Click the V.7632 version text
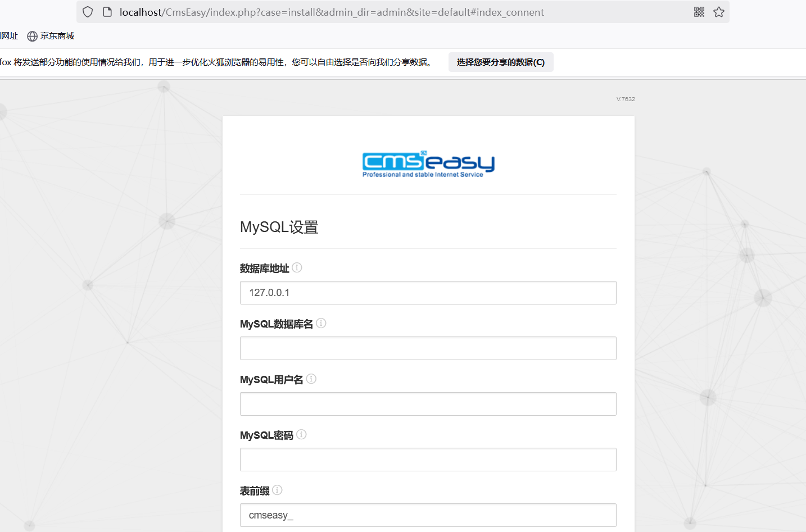The image size is (806, 532). [626, 99]
